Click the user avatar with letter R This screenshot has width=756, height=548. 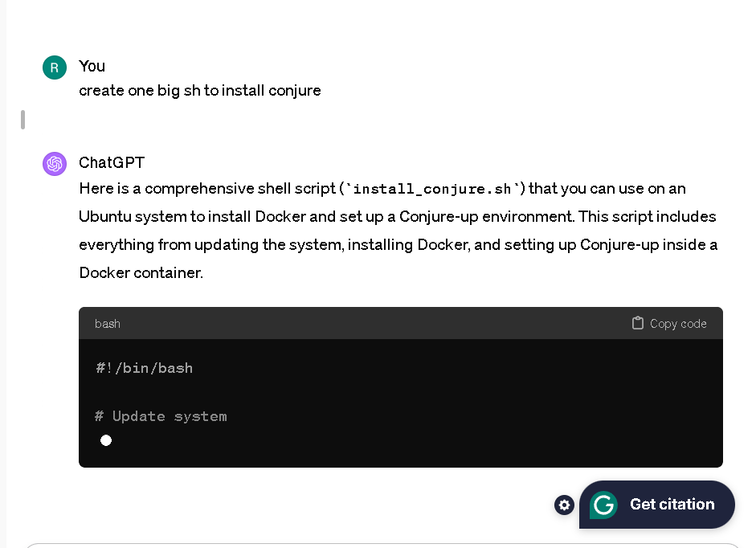(55, 67)
